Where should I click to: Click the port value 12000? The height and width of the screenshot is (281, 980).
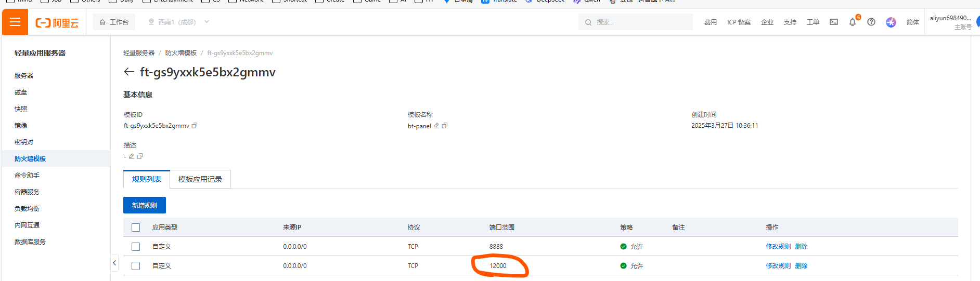point(498,266)
